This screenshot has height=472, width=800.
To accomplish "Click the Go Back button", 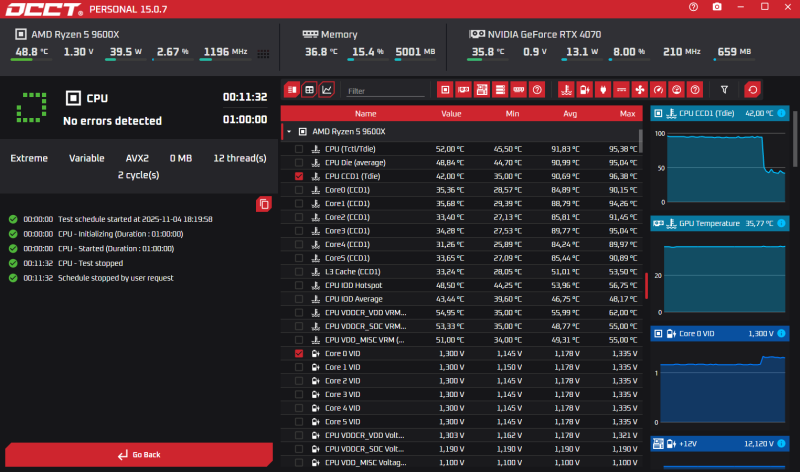I will [x=139, y=454].
